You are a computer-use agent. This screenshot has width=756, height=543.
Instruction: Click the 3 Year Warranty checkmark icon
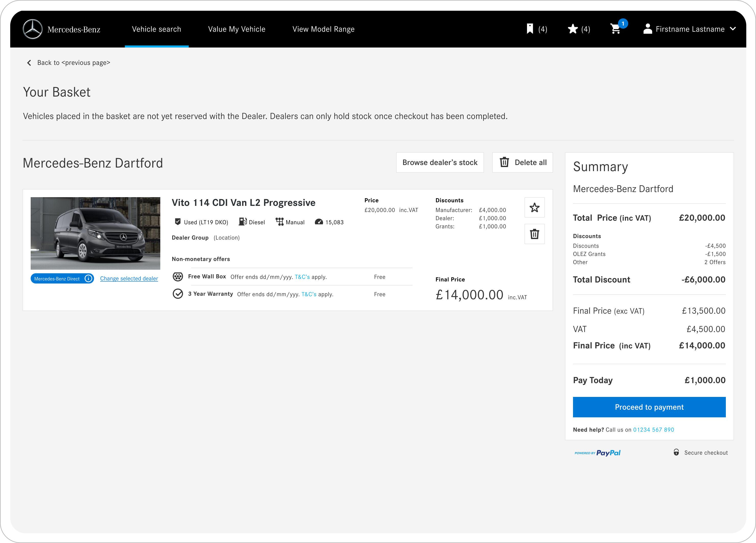[178, 294]
